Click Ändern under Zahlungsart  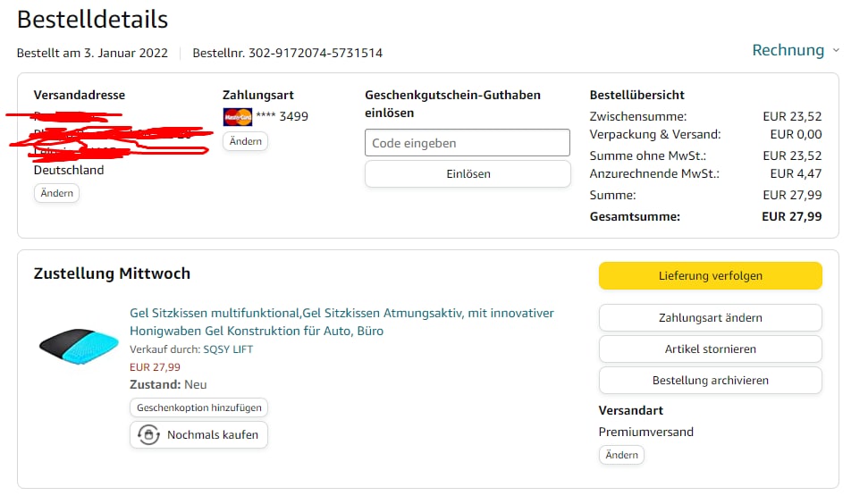point(245,141)
